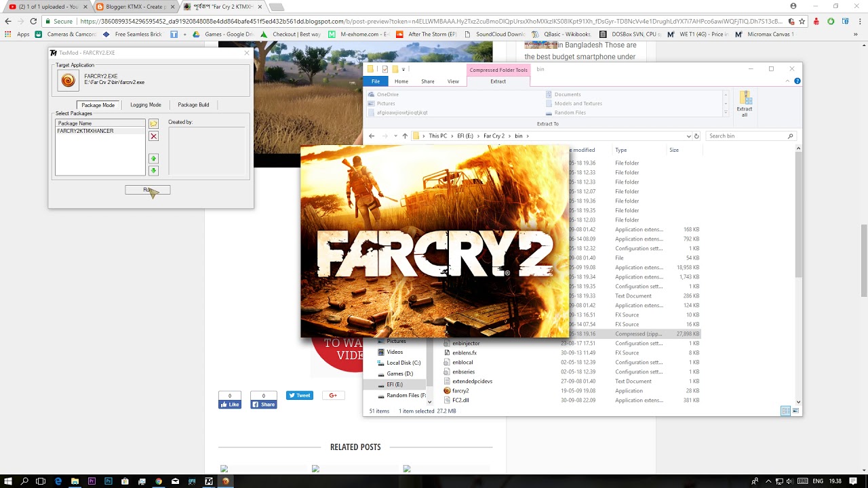Open the action center notification icon
The height and width of the screenshot is (488, 868).
(x=853, y=481)
